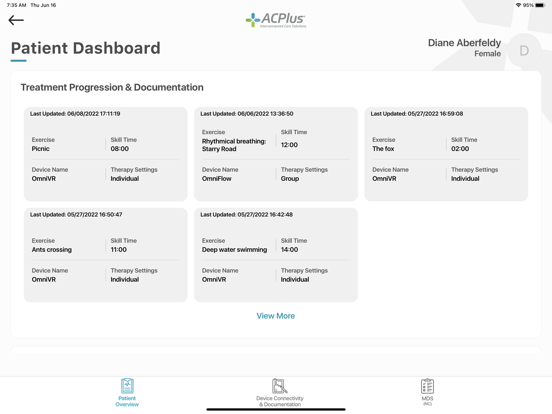The image size is (552, 414).
Task: Click OmniFlow device name
Action: [x=217, y=178]
